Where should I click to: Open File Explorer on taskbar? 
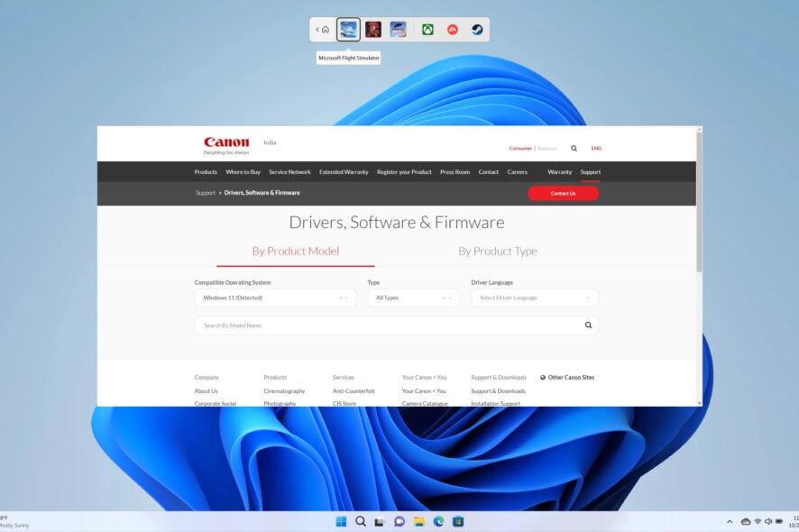pos(418,521)
